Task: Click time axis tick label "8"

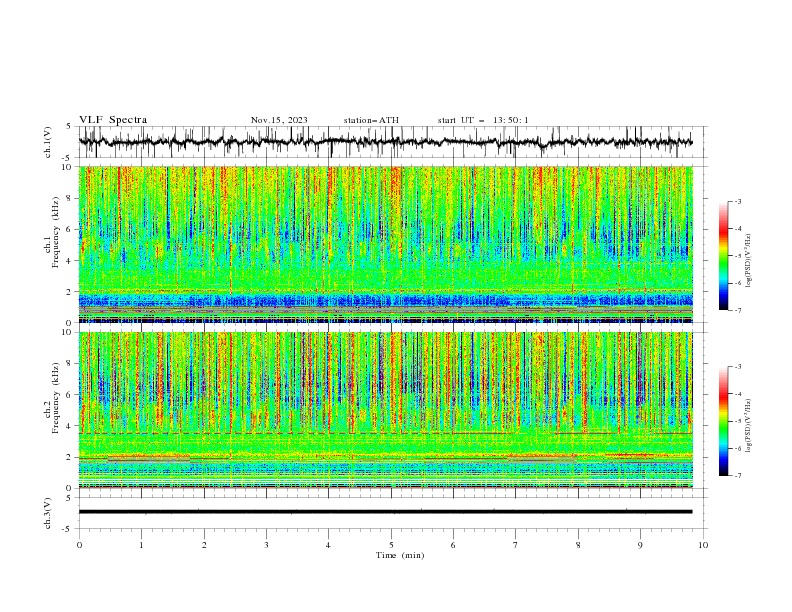Action: point(578,545)
